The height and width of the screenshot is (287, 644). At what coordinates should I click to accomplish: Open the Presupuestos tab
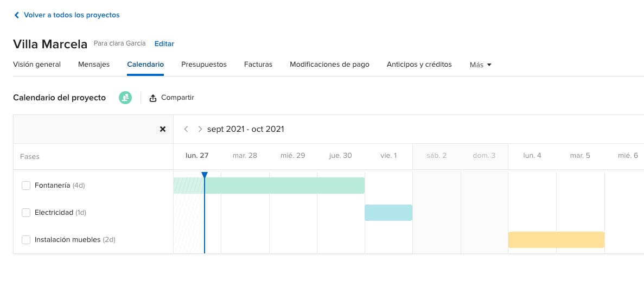coord(203,64)
